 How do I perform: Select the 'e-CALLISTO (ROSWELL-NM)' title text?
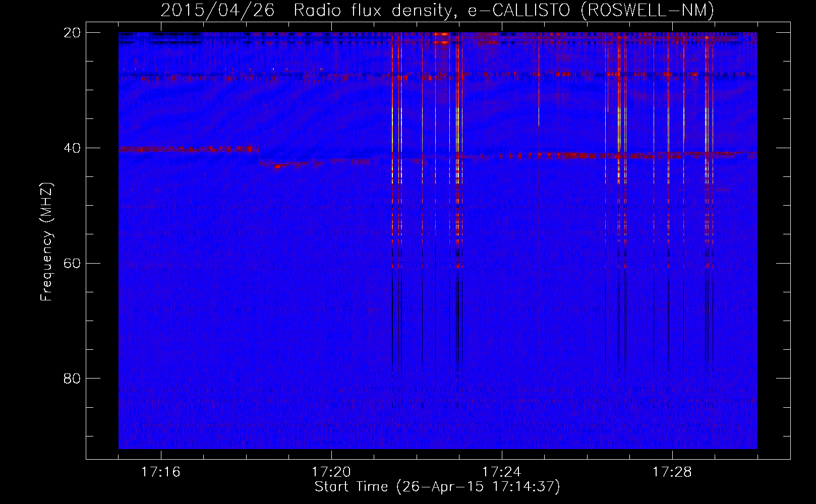pyautogui.click(x=591, y=11)
